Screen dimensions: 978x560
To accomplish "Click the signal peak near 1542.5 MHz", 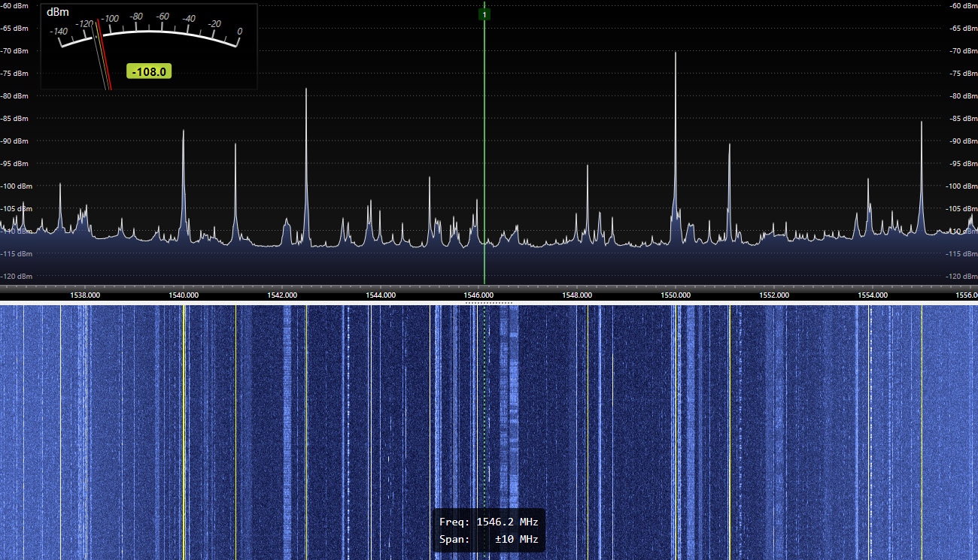I will [x=306, y=90].
